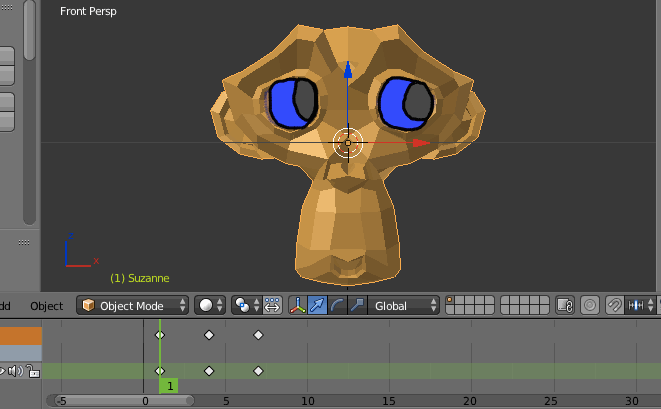661x409 pixels.
Task: Mute channel with the speaker icon
Action: [x=16, y=371]
